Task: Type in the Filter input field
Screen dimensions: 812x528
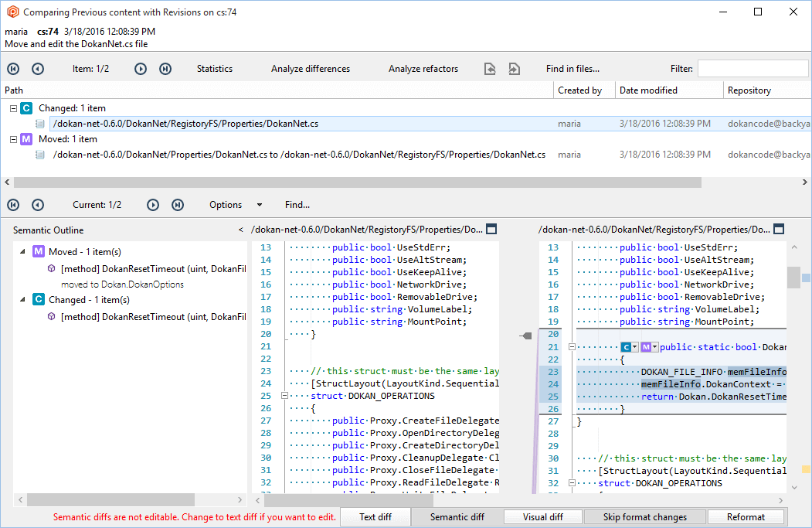Action: (752, 68)
